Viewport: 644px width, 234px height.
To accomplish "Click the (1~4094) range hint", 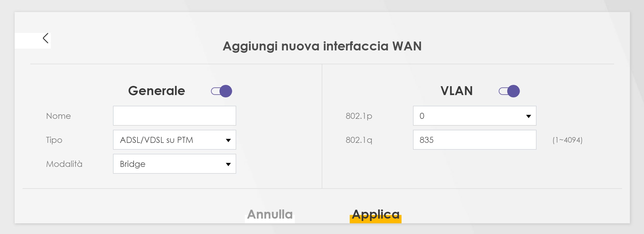I will pos(567,140).
